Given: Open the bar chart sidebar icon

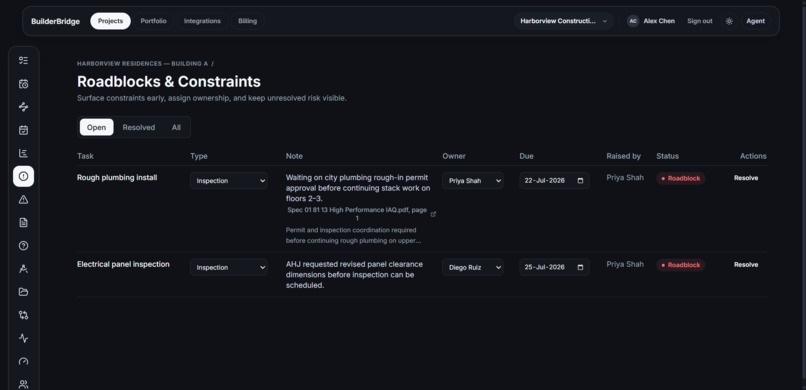Looking at the screenshot, I should click(23, 153).
